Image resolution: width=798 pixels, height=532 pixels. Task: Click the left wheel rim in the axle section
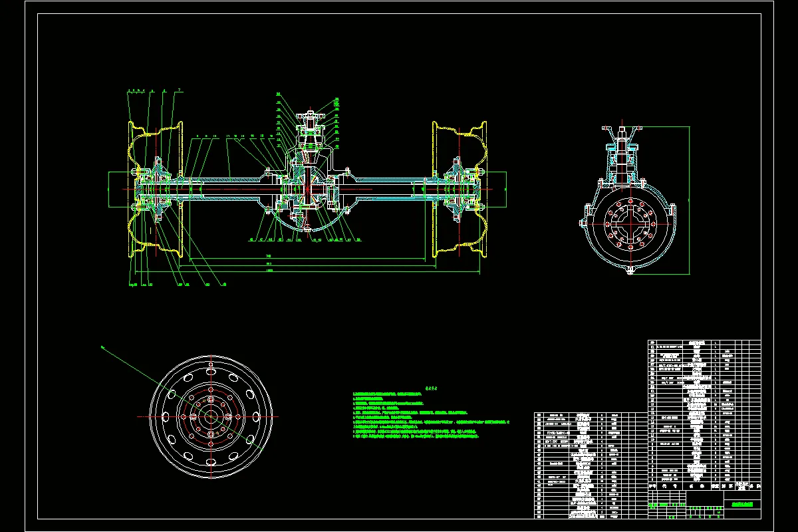[x=155, y=189]
